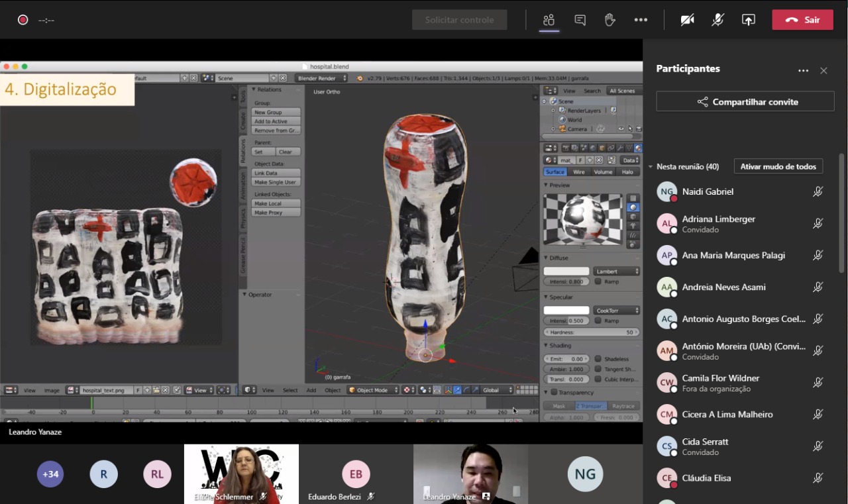Image resolution: width=848 pixels, height=504 pixels.
Task: Collapse the Preview panel in material properties
Action: [546, 185]
